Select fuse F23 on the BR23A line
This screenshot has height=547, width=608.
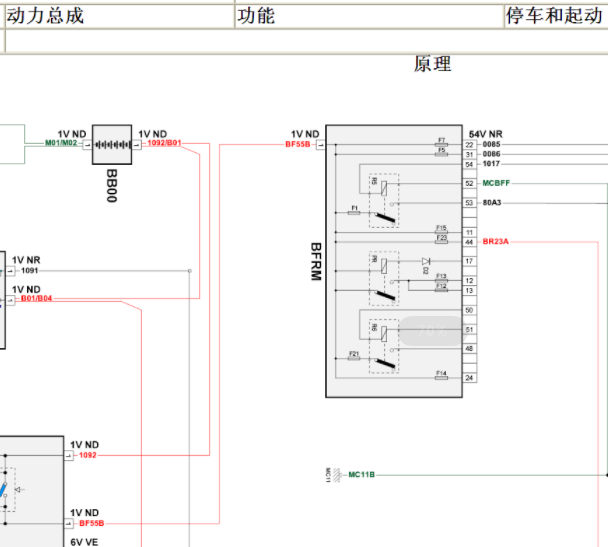pyautogui.click(x=441, y=240)
